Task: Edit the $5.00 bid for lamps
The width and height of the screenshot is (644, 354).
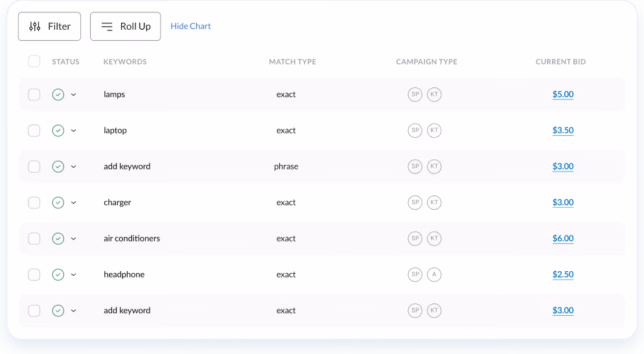Action: [563, 94]
